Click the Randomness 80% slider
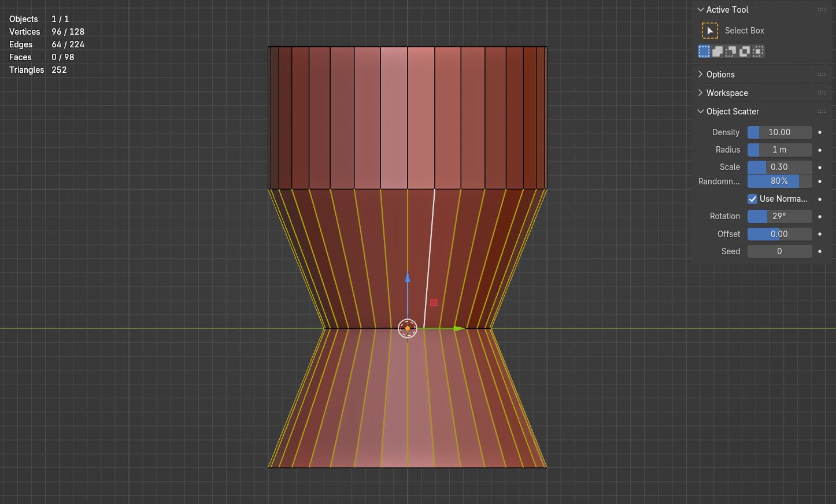Viewport: 836px width, 504px height. 779,181
